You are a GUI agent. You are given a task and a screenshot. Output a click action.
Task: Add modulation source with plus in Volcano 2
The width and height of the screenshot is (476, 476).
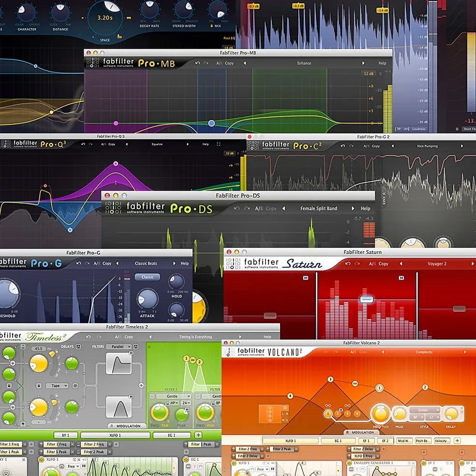click(x=457, y=441)
